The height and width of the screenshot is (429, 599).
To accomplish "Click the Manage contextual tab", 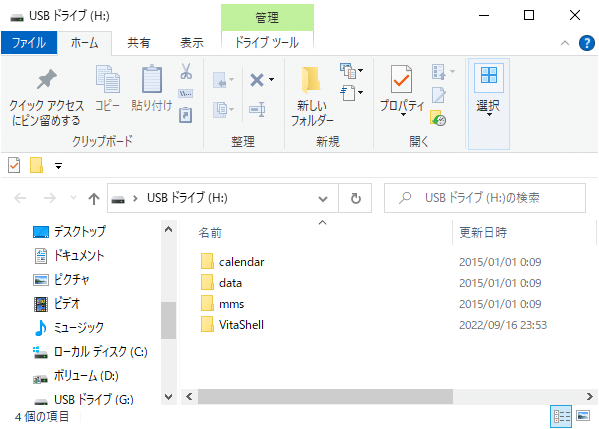I will [x=267, y=18].
